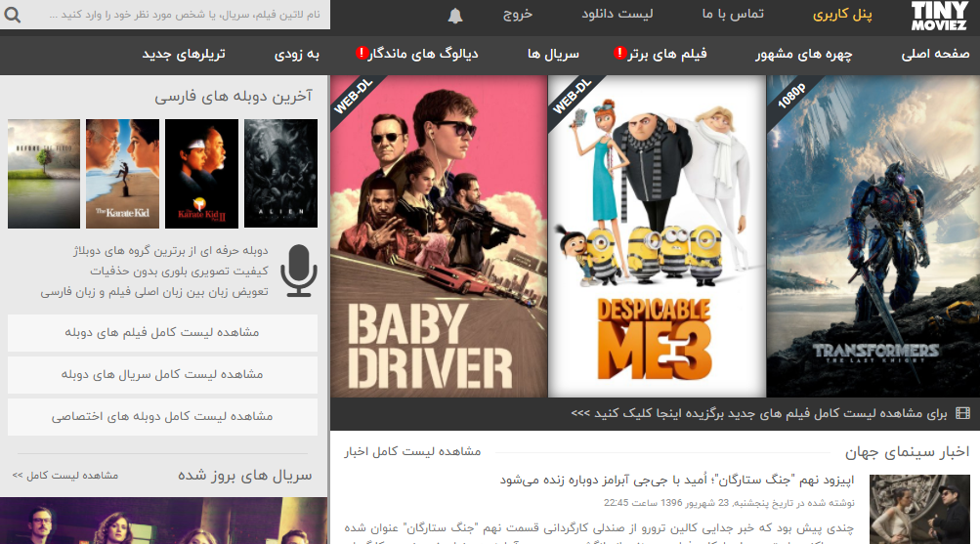Open the Star Wars news article thumbnail
This screenshot has height=544, width=980.
tap(919, 509)
